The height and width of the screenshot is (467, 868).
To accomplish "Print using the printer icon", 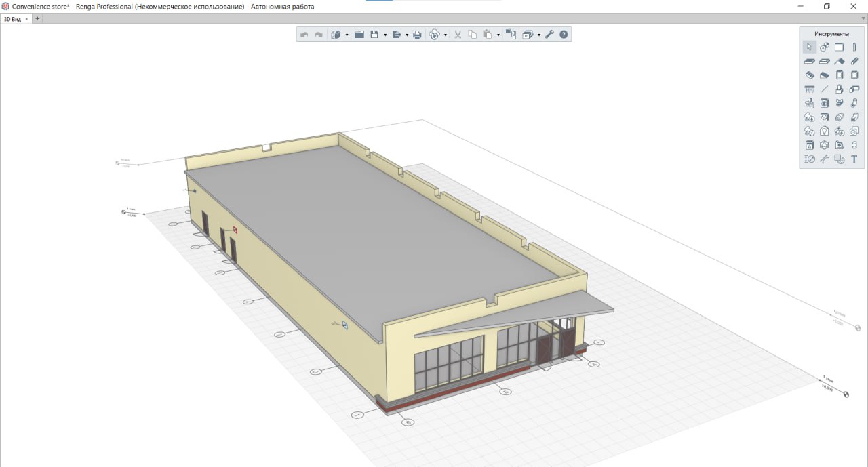I will (417, 35).
